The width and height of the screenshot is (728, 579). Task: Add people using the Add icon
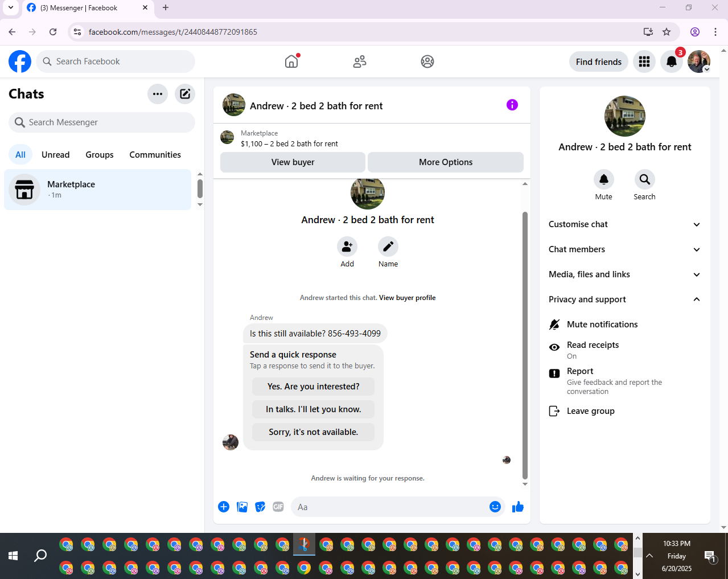click(347, 247)
